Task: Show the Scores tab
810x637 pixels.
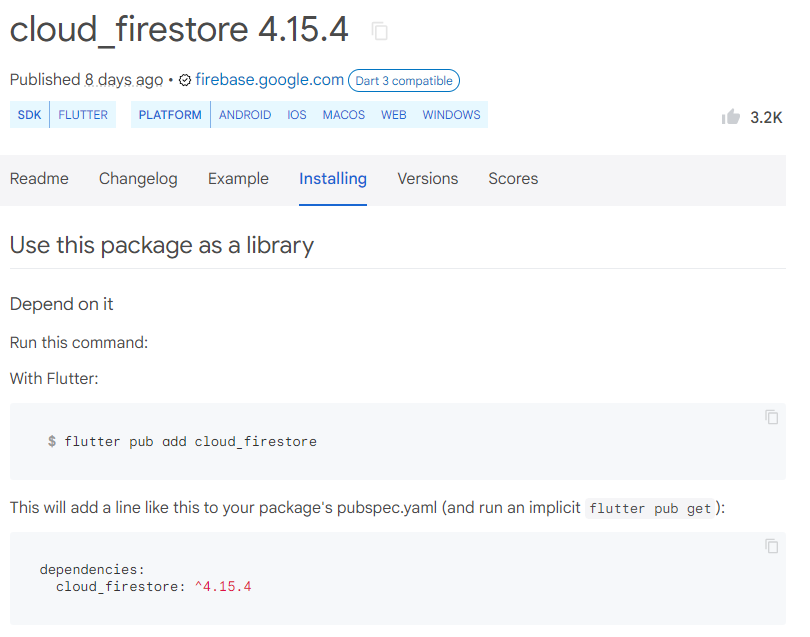Action: [513, 179]
